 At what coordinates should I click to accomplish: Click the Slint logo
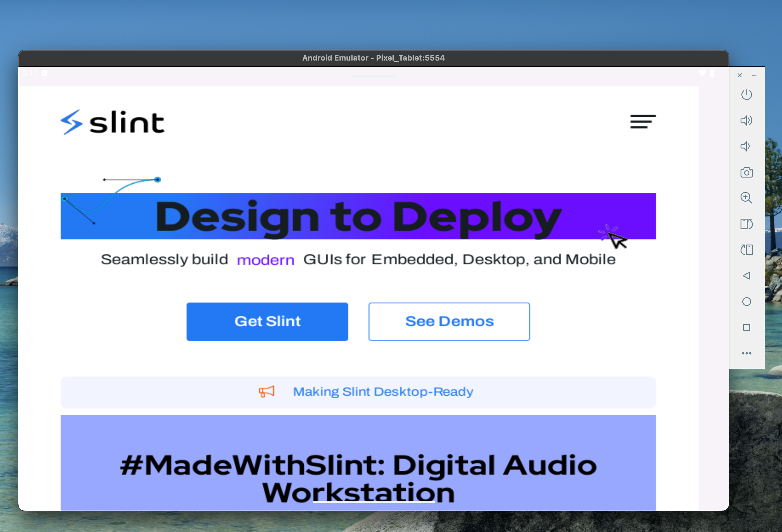click(112, 122)
